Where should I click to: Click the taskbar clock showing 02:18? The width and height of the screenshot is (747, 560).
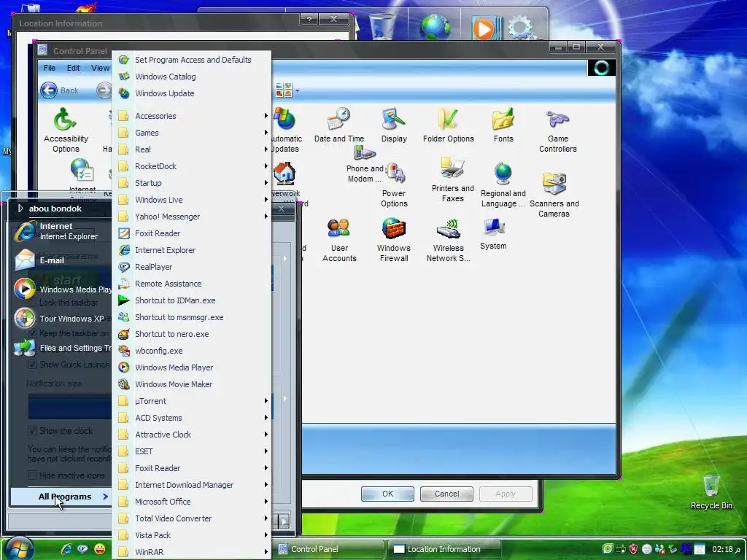pos(726,549)
